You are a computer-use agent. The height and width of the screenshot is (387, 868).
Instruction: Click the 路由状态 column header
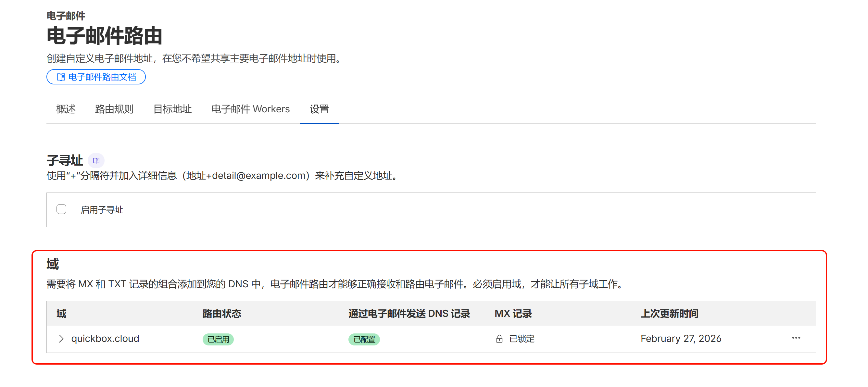point(222,314)
